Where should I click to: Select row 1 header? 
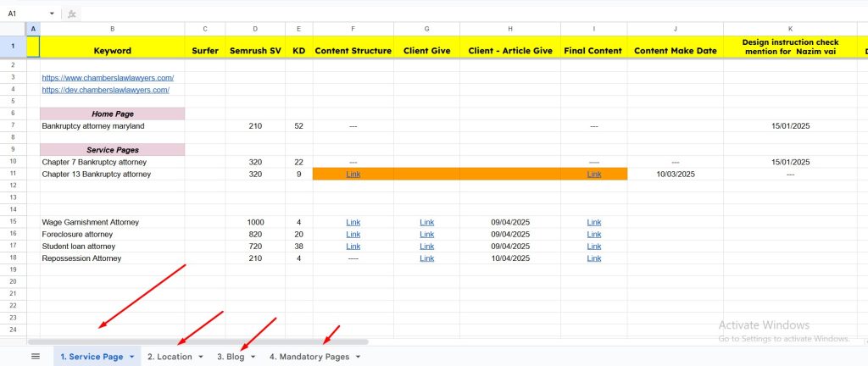tap(13, 47)
